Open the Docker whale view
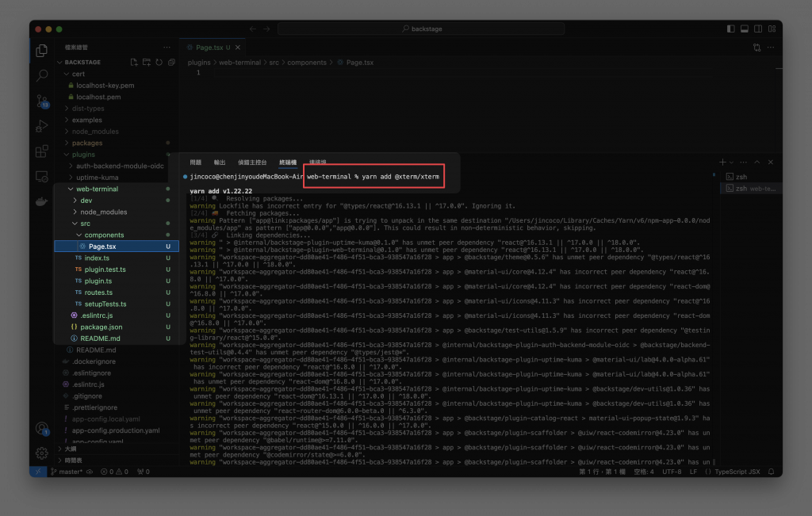Image resolution: width=812 pixels, height=516 pixels. pyautogui.click(x=42, y=201)
